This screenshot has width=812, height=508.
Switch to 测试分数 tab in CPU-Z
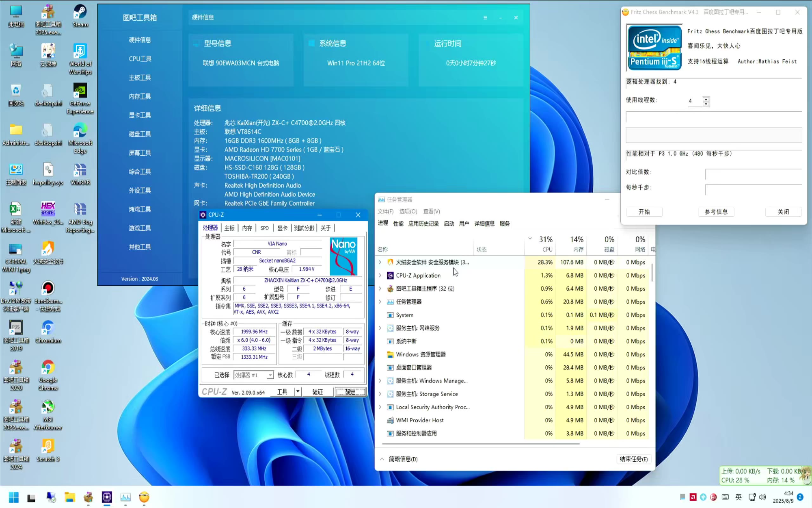304,228
